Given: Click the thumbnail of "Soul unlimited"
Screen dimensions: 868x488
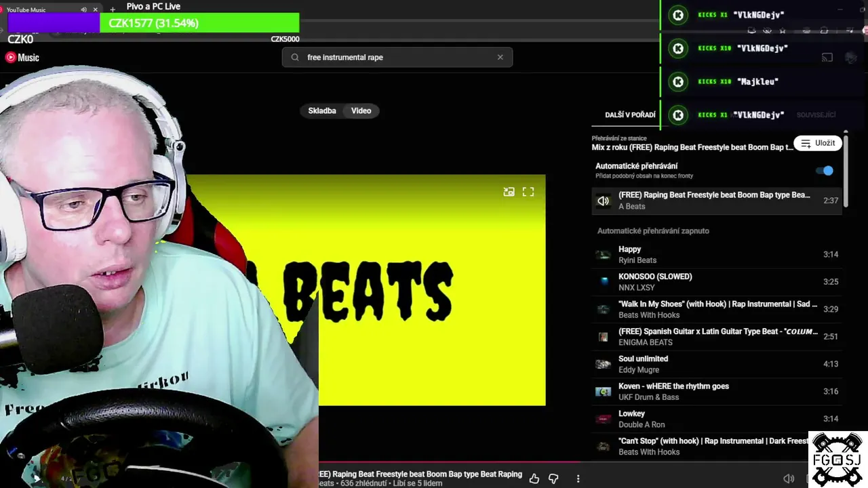Looking at the screenshot, I should click(x=603, y=364).
